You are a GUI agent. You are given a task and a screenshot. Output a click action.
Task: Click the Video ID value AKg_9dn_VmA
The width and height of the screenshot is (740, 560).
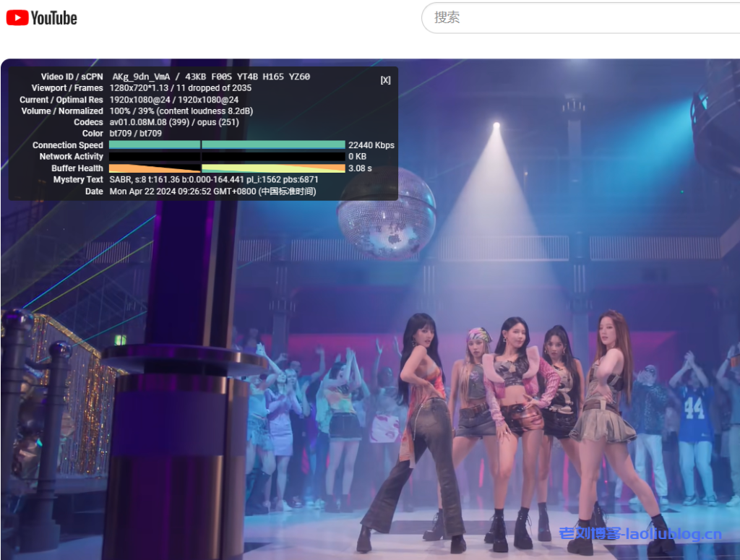pyautogui.click(x=141, y=77)
